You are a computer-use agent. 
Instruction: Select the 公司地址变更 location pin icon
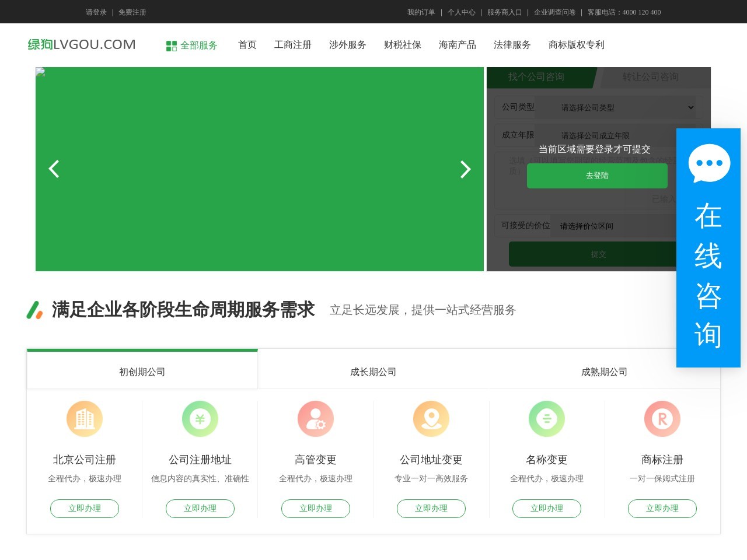[x=431, y=418]
